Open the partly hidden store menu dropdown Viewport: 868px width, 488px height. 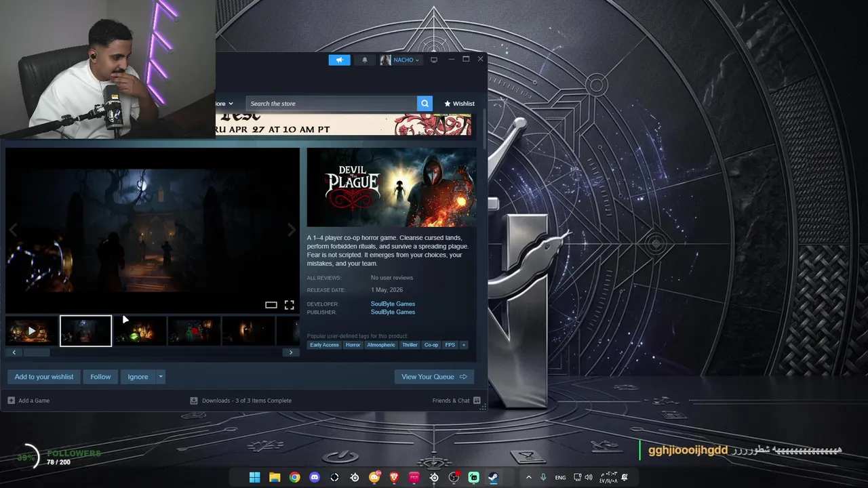(224, 104)
